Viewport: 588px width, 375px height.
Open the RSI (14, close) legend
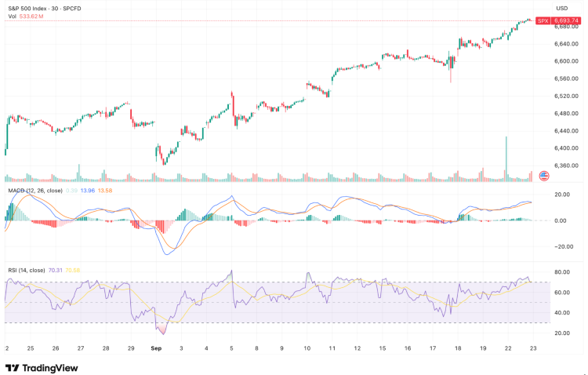coord(27,270)
